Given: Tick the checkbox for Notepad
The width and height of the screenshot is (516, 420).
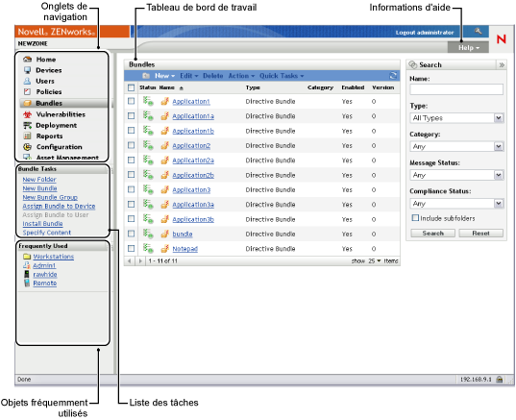Looking at the screenshot, I should [131, 248].
